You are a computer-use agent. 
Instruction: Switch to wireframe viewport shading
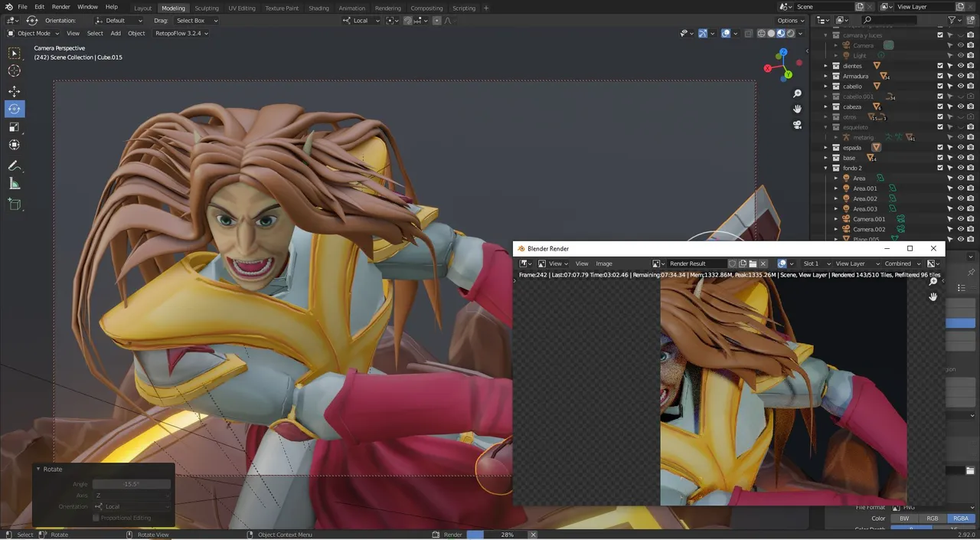[762, 33]
